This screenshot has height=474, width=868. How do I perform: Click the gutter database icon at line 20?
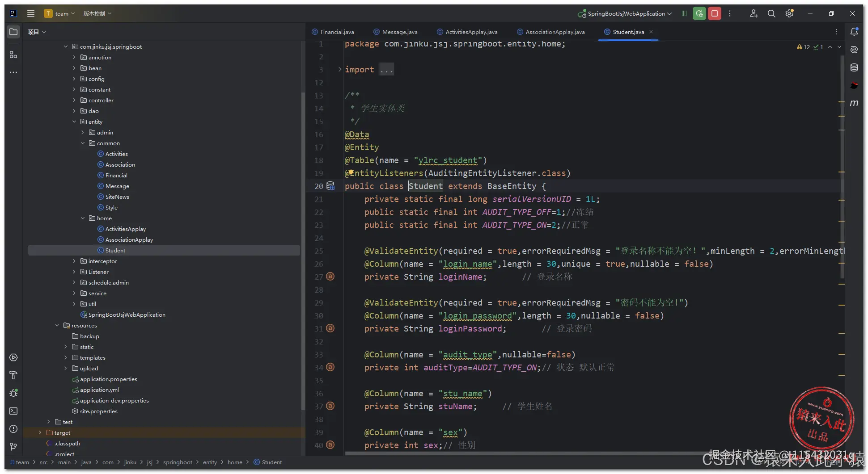pos(330,186)
